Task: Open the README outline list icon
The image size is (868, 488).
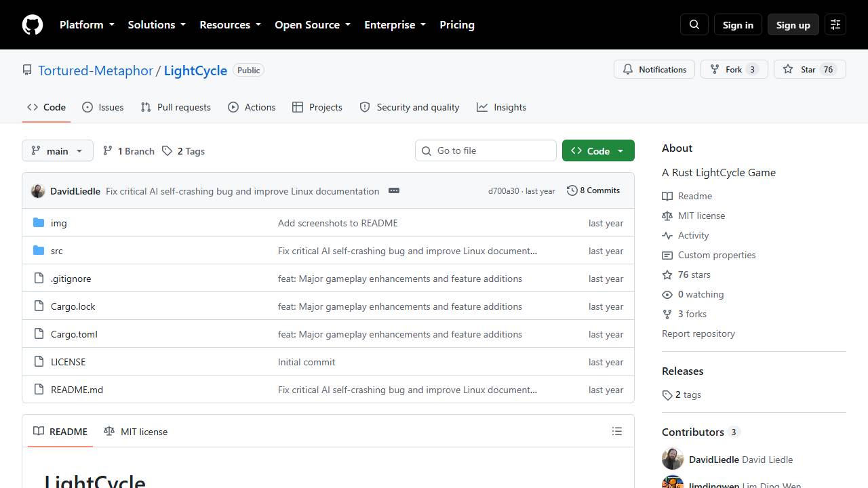Action: [616, 431]
